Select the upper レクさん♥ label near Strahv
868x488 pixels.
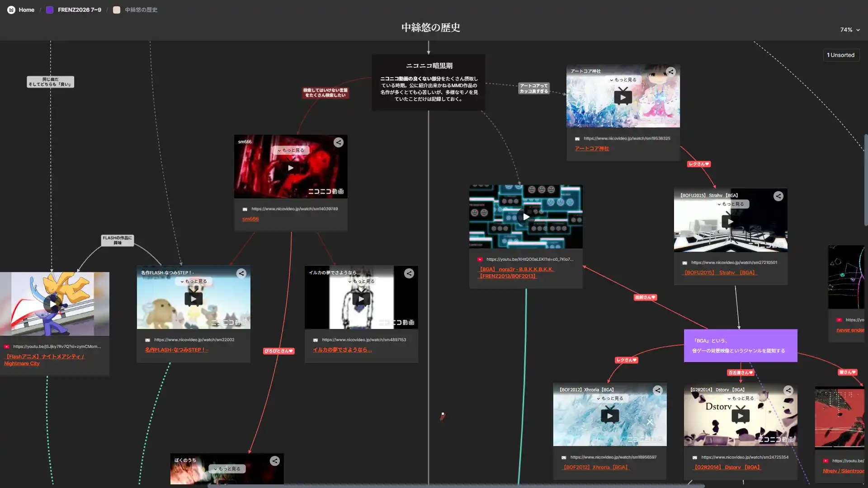(699, 164)
